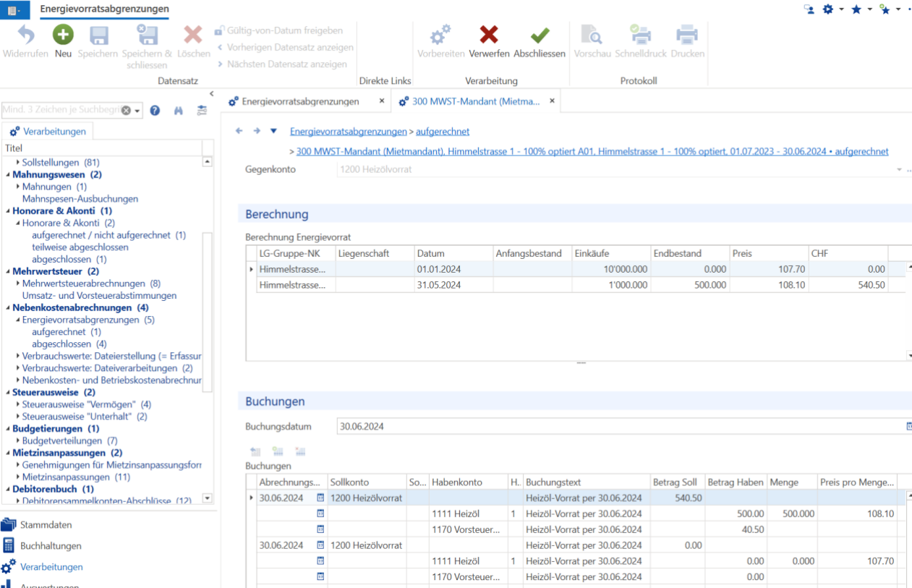Click the settings gear in the title bar
Image resolution: width=912 pixels, height=588 pixels.
(828, 9)
